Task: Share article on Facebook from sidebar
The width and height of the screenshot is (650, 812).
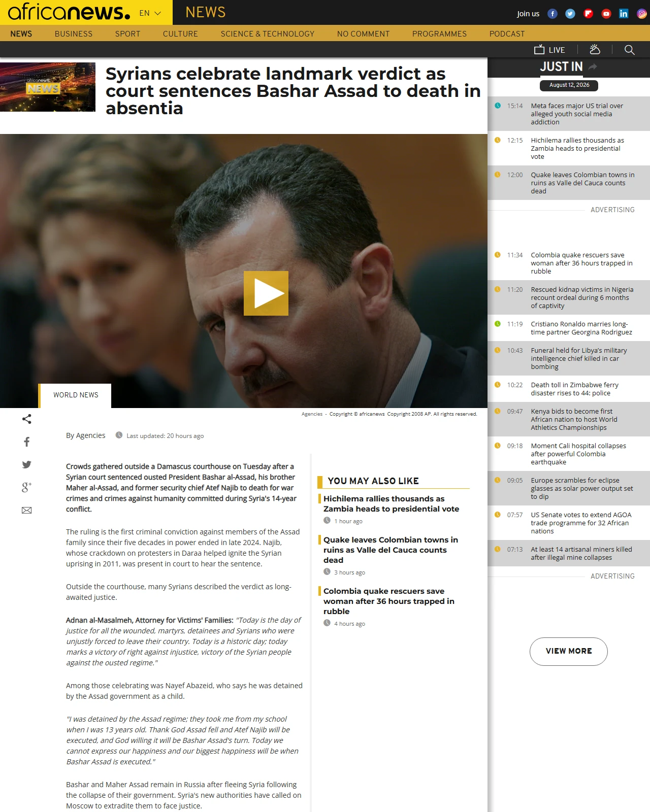Action: click(x=27, y=442)
